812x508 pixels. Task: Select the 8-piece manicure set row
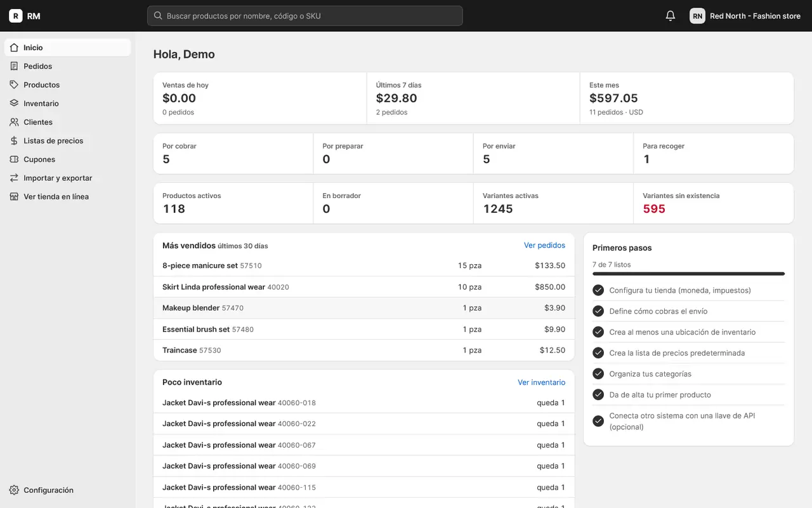tap(364, 265)
